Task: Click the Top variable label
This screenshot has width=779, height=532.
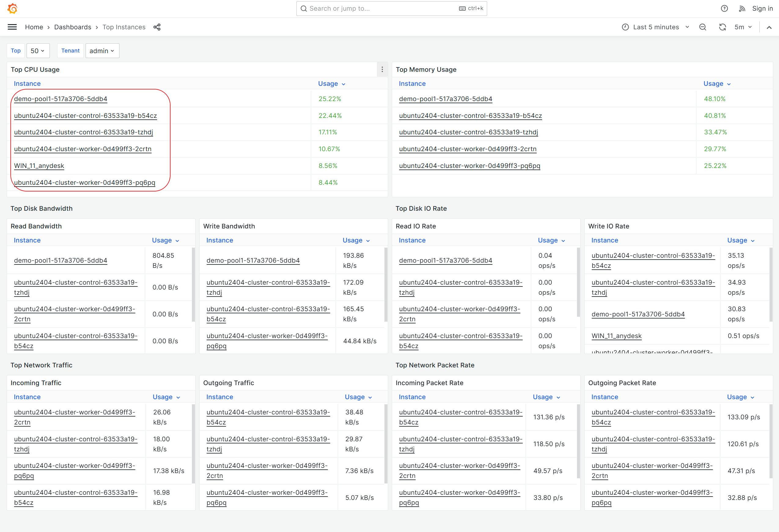Action: click(16, 51)
